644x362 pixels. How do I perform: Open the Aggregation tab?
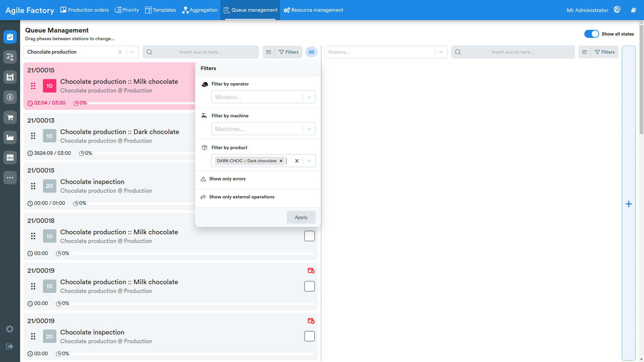tap(200, 10)
